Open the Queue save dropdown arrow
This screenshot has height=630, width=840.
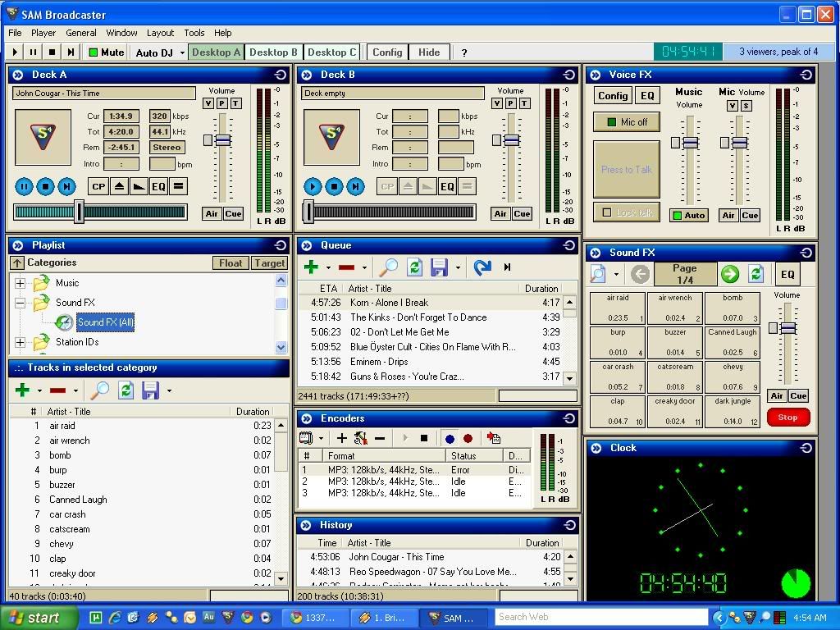[x=458, y=267]
